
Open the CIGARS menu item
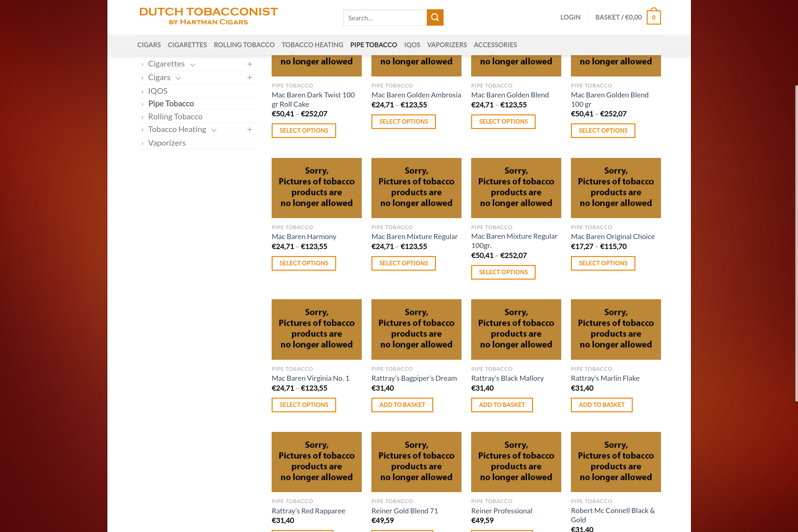coord(149,45)
